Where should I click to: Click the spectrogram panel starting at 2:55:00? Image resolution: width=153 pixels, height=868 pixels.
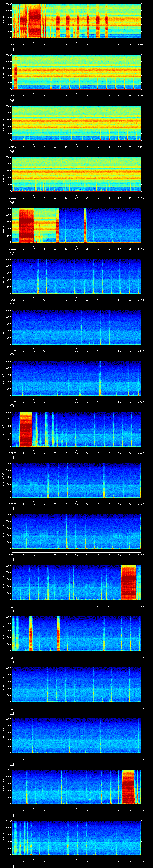click(77, 327)
